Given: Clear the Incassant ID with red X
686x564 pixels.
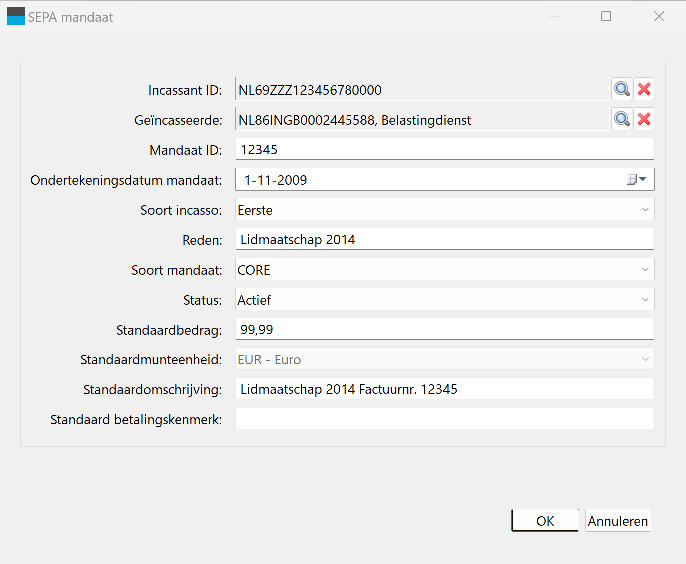Looking at the screenshot, I should (x=644, y=89).
